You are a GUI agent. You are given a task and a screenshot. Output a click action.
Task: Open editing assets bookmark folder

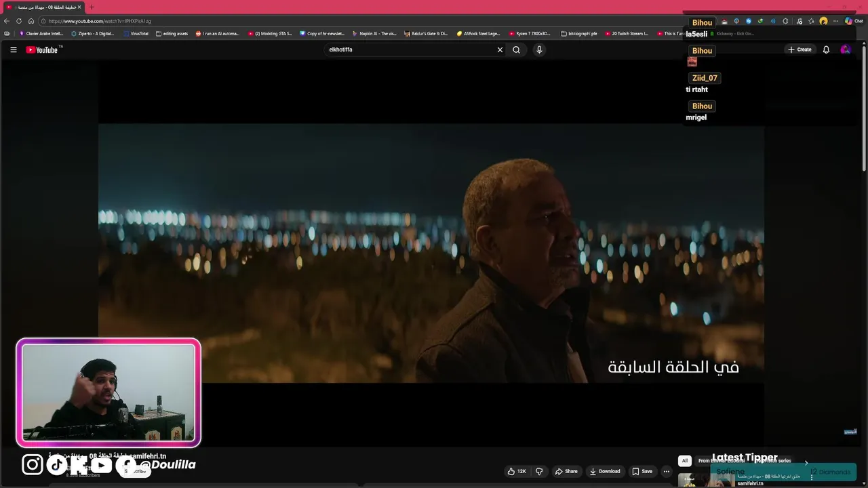(172, 33)
